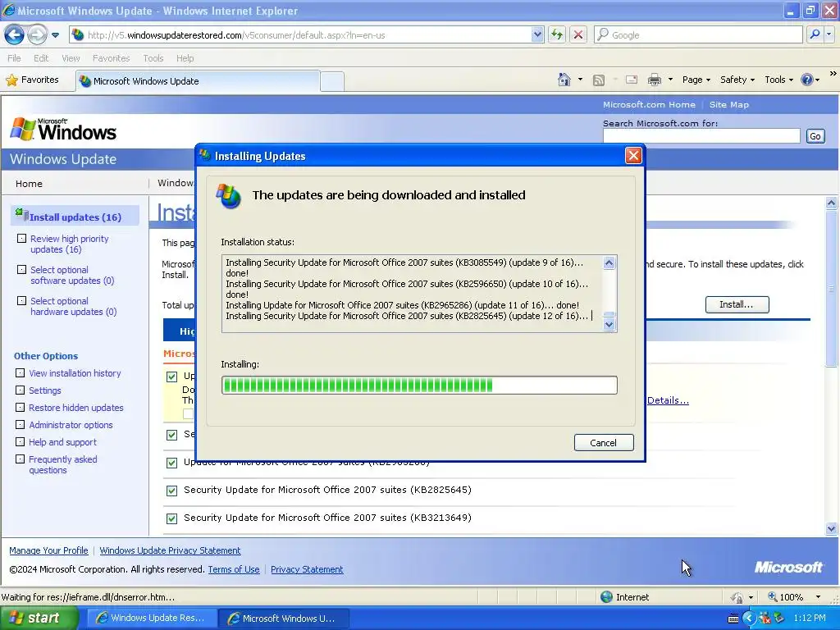This screenshot has width=840, height=630.
Task: Click the RSS feeds icon
Action: click(x=599, y=80)
